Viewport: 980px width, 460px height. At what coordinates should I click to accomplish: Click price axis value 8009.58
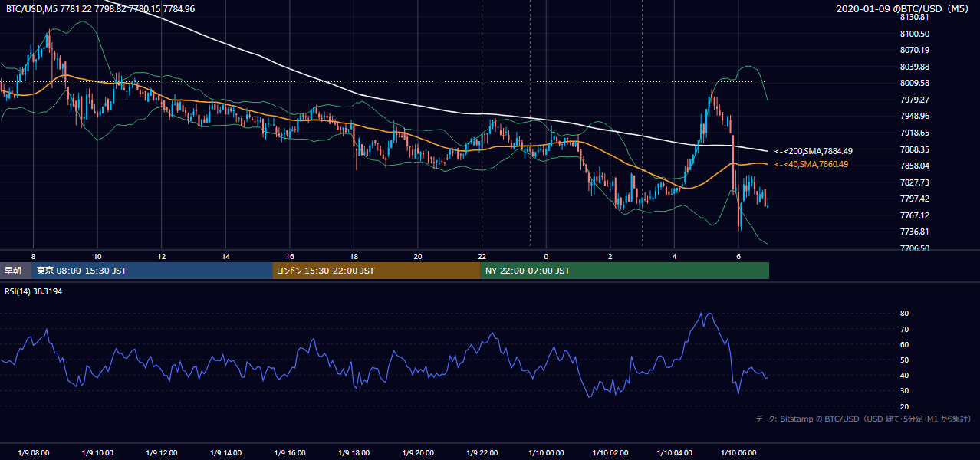pos(915,83)
